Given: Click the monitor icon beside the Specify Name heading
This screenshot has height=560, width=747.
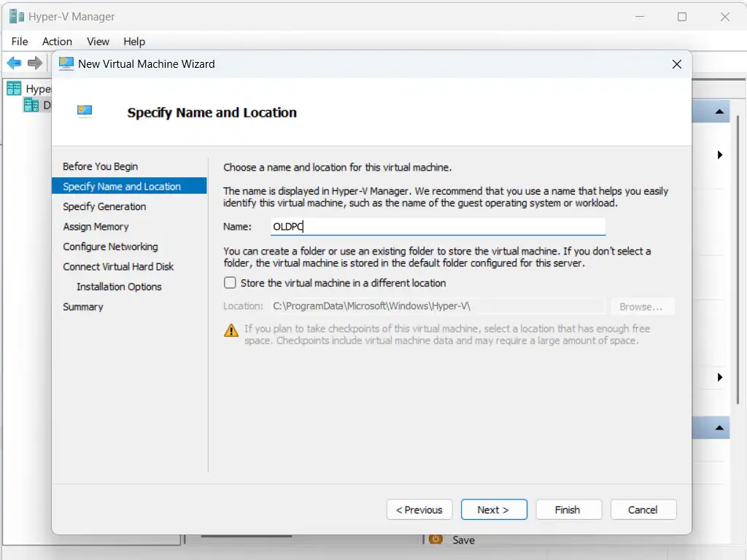Looking at the screenshot, I should pos(85,112).
